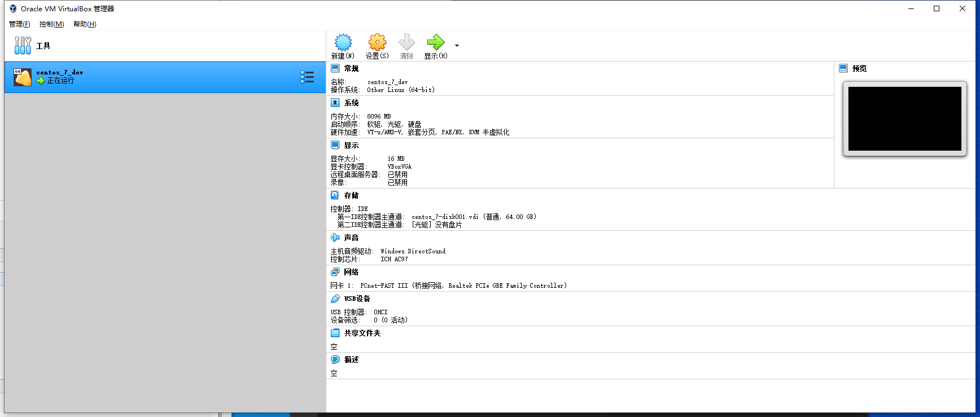Click the General (常规) section icon

335,68
